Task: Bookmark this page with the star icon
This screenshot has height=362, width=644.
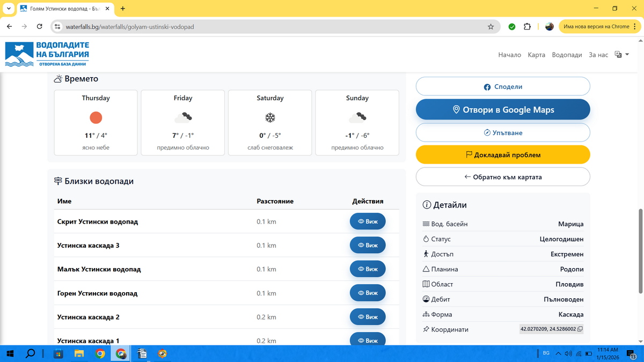Action: (491, 26)
